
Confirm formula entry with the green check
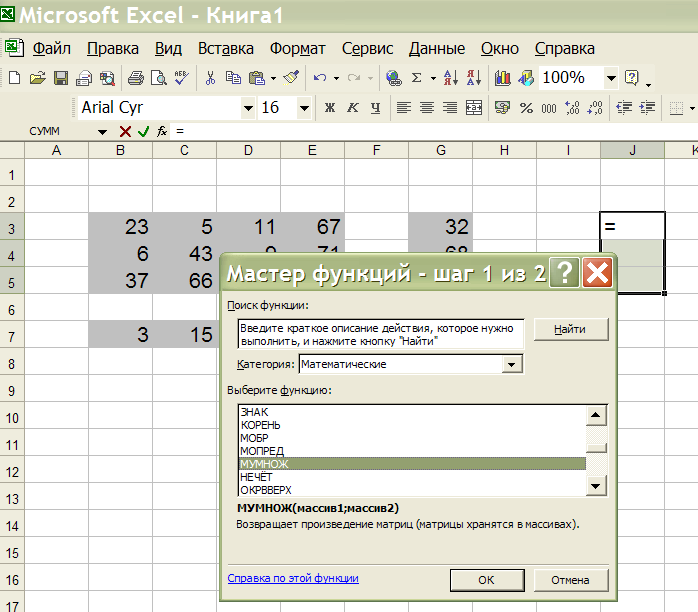point(143,131)
